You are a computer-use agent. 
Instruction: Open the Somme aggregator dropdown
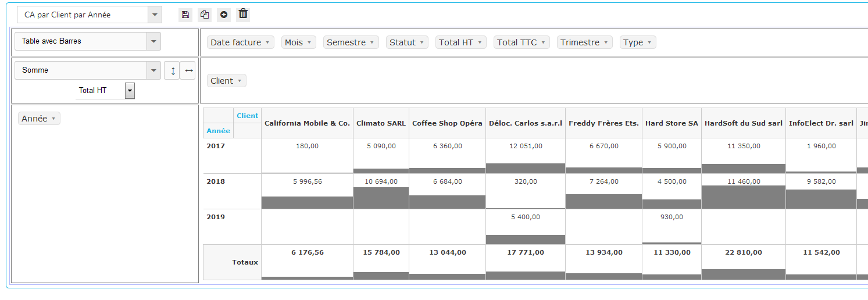[x=153, y=70]
